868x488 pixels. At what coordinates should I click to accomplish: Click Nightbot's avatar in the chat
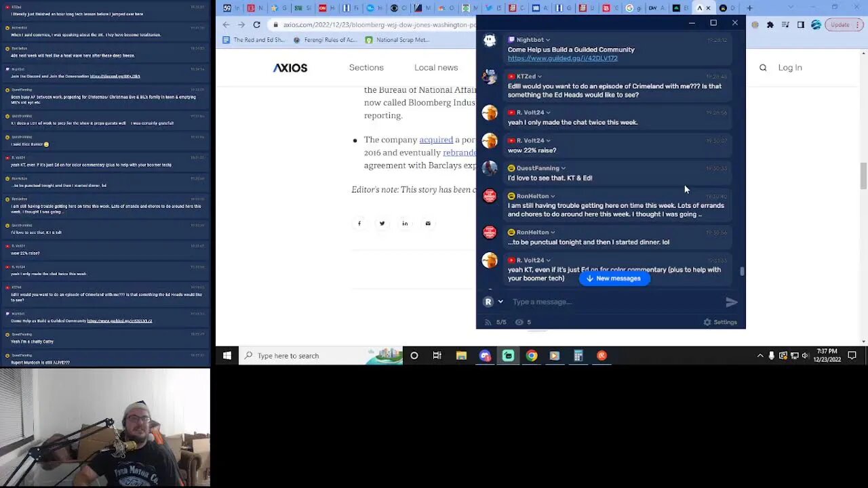490,41
